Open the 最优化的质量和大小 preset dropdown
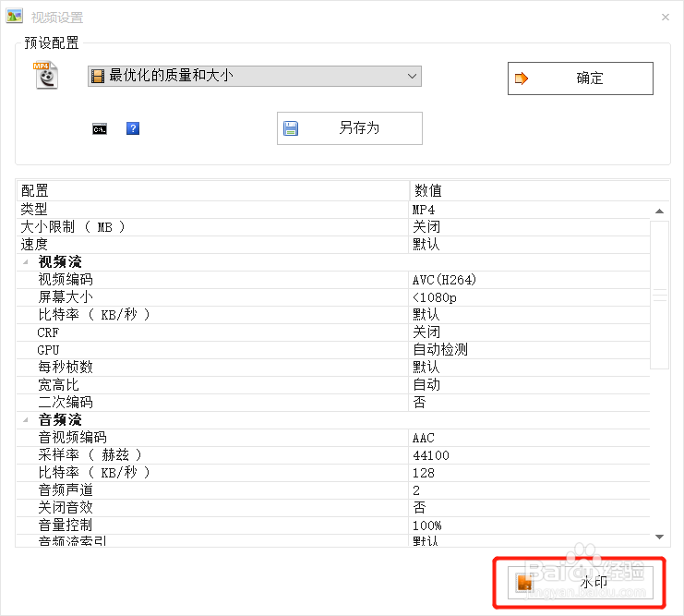The image size is (684, 616). click(x=254, y=76)
